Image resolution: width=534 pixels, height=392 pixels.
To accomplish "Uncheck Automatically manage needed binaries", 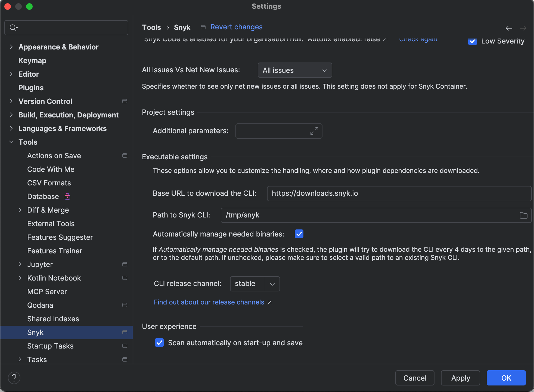I will click(299, 234).
